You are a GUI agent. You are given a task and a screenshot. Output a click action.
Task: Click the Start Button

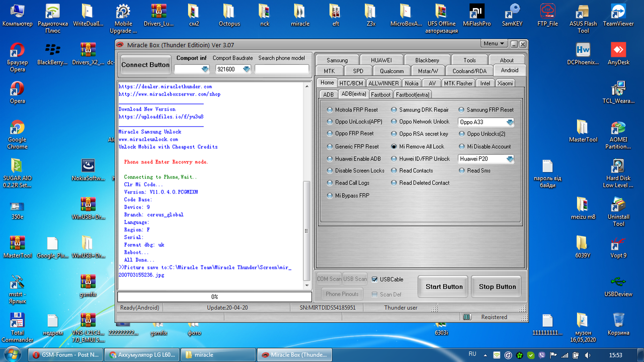point(444,287)
